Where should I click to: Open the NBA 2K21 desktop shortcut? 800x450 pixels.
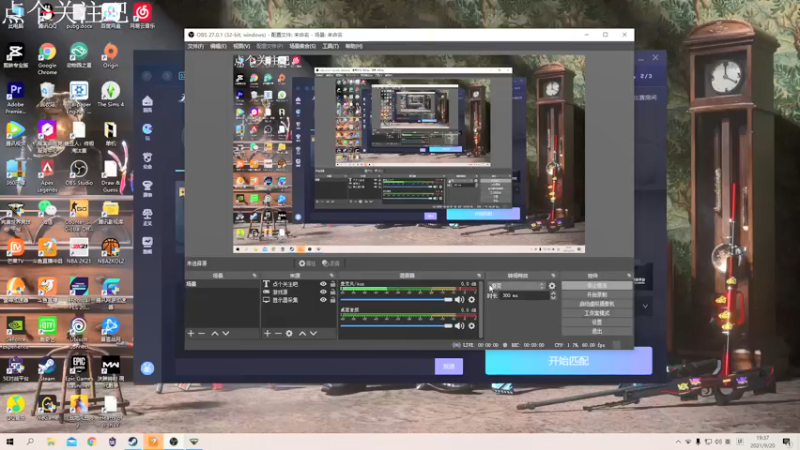click(x=79, y=251)
